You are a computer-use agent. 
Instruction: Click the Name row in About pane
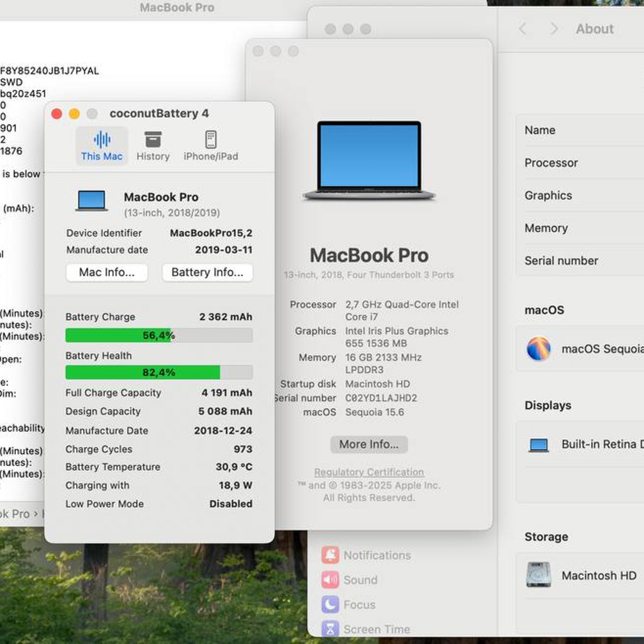tap(580, 130)
